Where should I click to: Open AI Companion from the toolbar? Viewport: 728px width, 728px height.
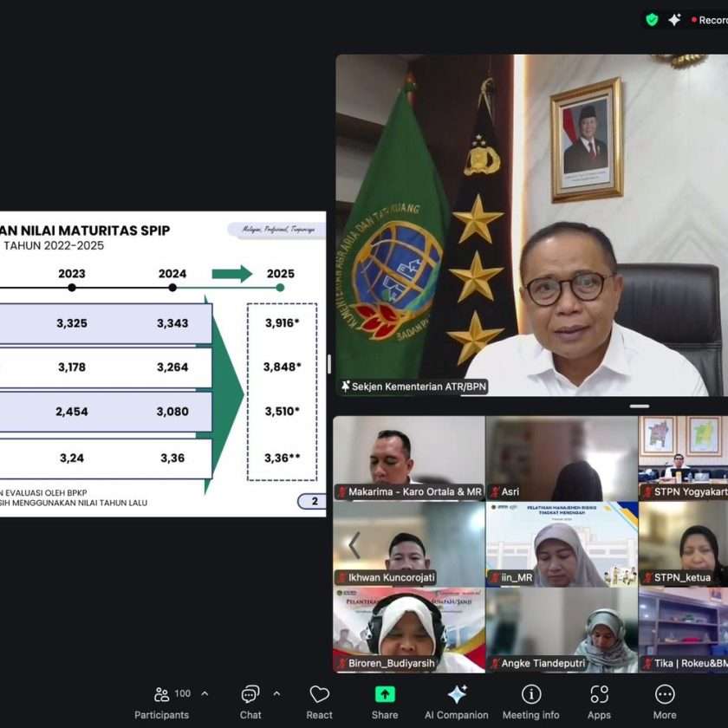coord(457,701)
